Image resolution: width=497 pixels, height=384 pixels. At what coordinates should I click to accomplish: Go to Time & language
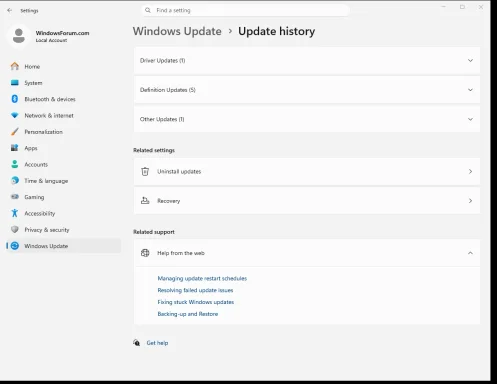coord(63,181)
